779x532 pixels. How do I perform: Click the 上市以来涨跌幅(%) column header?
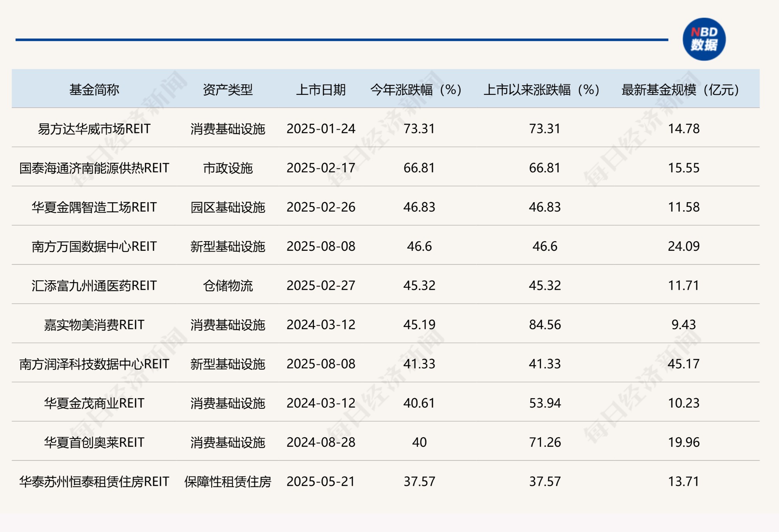click(x=542, y=90)
